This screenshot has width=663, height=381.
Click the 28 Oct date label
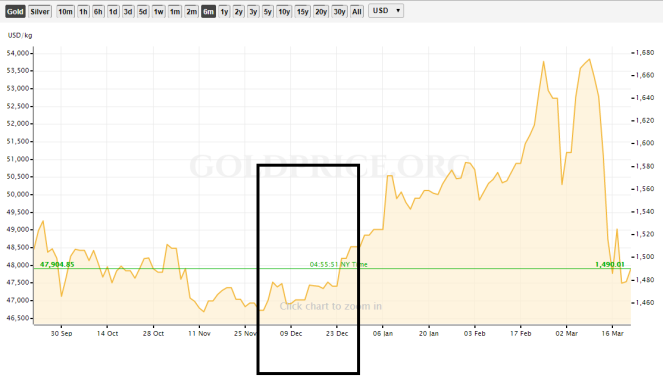coord(153,333)
